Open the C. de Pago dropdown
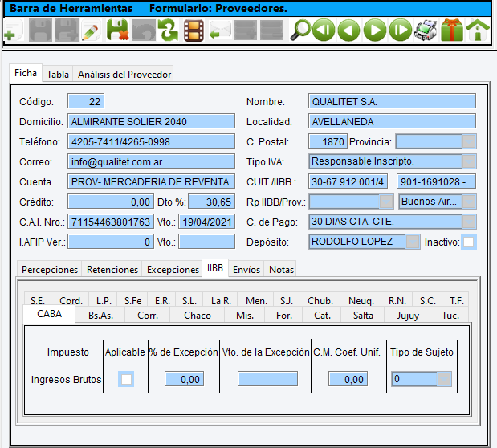 click(x=468, y=222)
